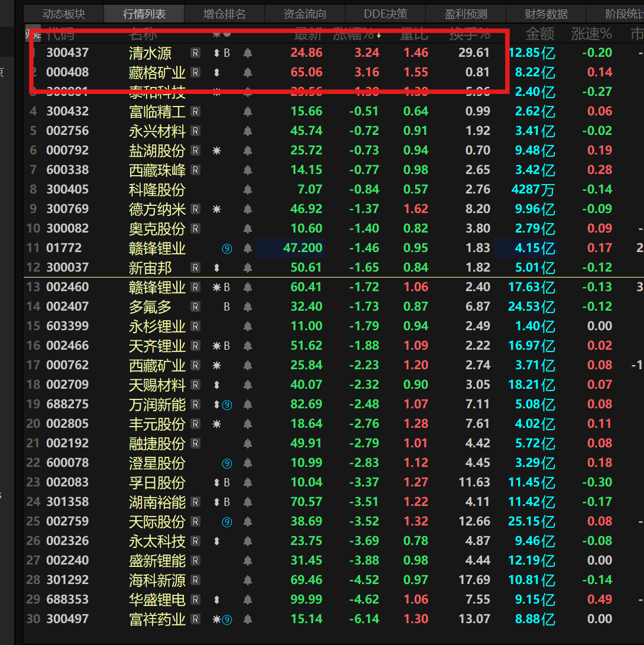The width and height of the screenshot is (644, 645).
Task: Sort by the 金额 column header
Action: 539,34
